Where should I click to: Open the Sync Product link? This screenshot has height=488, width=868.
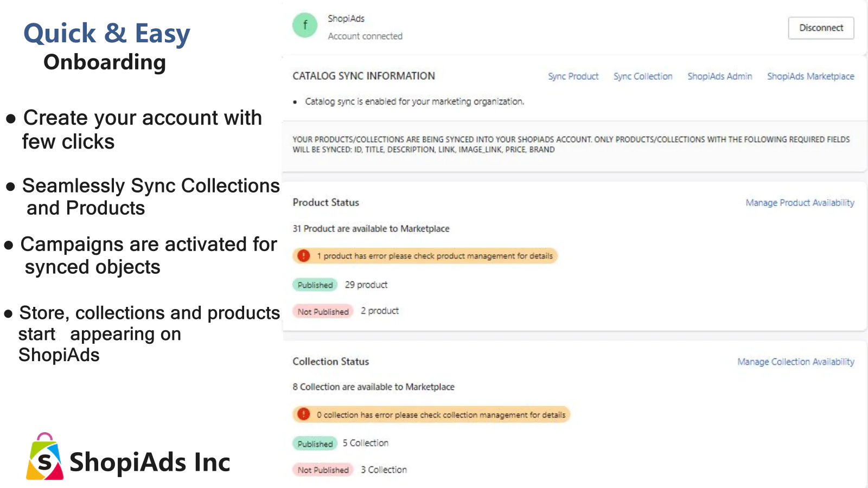pyautogui.click(x=573, y=76)
